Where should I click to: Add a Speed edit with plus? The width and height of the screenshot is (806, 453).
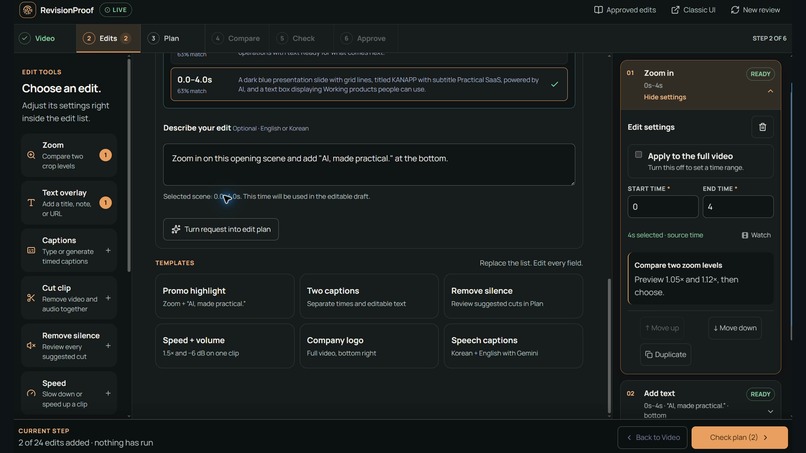(108, 393)
